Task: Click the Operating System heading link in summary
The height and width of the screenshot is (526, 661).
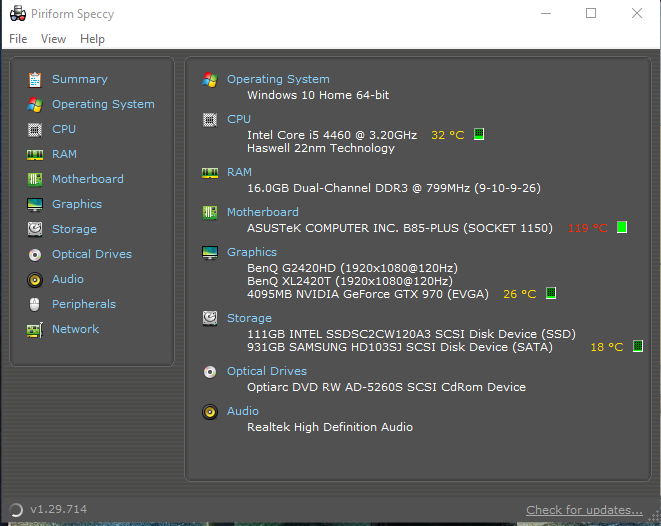Action: pyautogui.click(x=278, y=79)
